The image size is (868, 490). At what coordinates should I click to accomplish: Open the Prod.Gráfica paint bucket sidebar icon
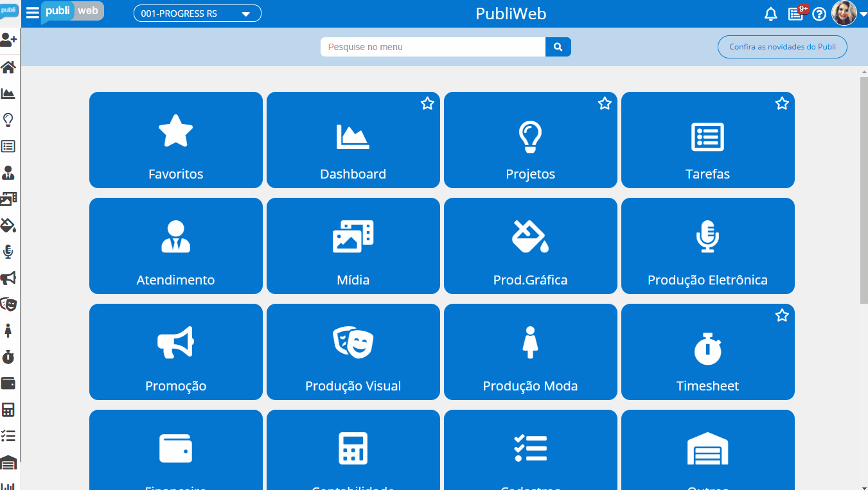click(x=8, y=225)
